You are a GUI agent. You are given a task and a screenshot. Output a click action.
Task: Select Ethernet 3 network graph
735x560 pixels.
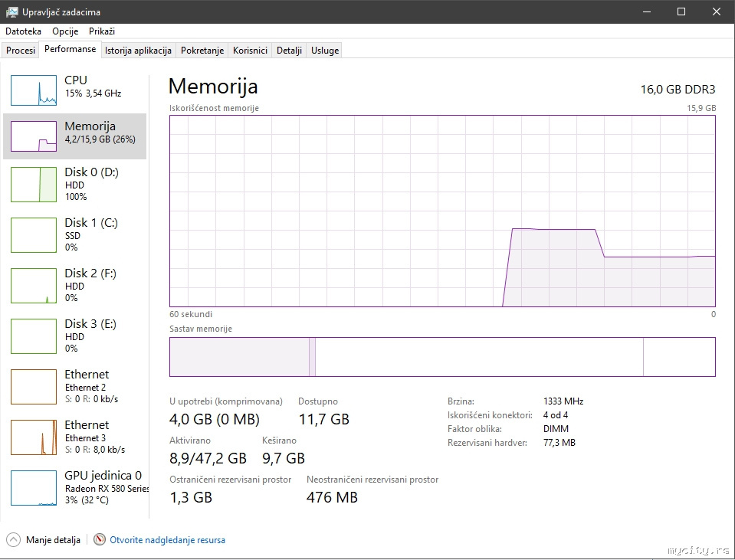click(34, 437)
